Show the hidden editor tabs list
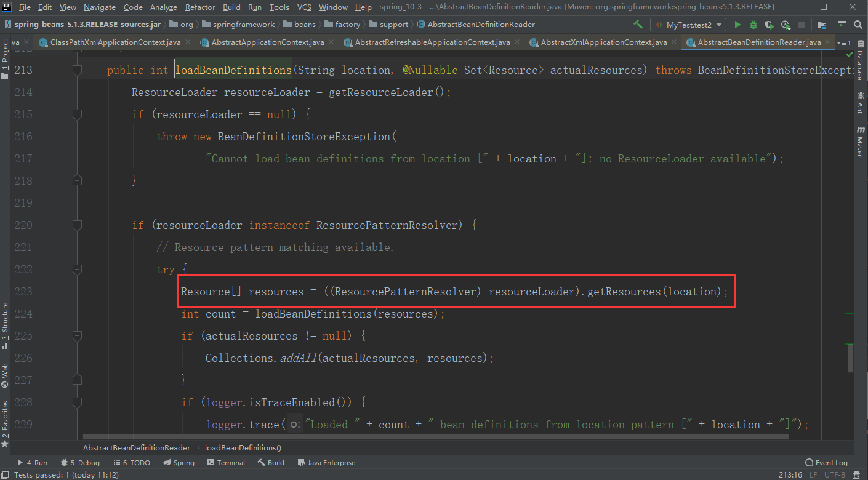 coord(843,42)
